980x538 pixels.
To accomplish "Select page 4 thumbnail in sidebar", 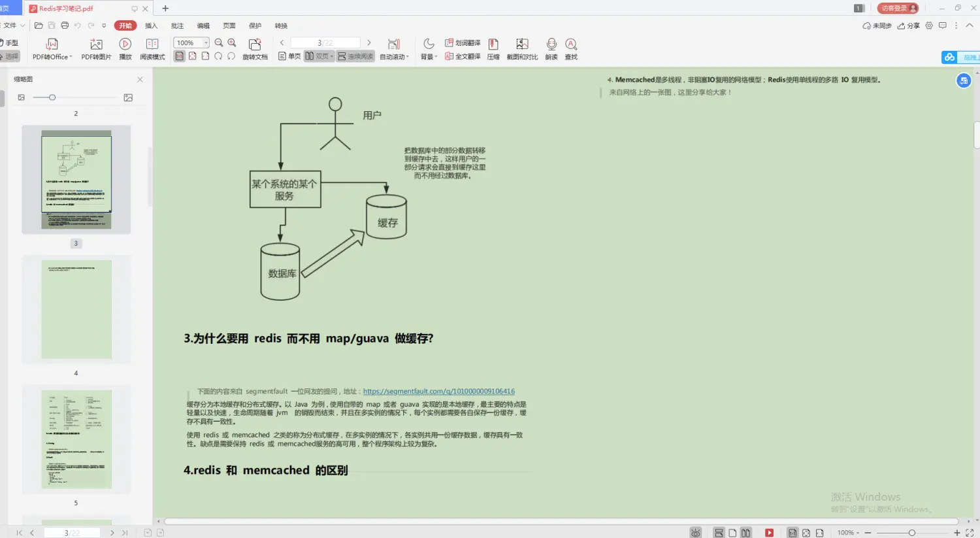I will pos(76,309).
